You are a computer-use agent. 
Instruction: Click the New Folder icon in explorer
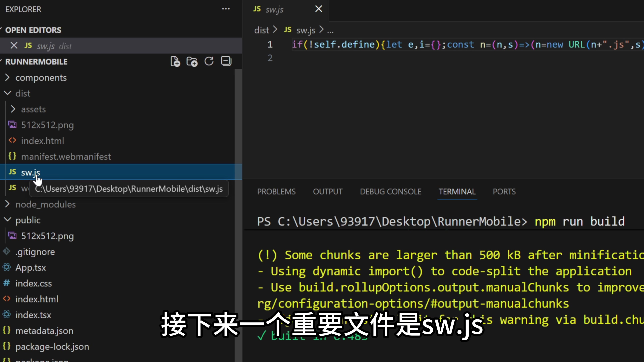coord(192,62)
